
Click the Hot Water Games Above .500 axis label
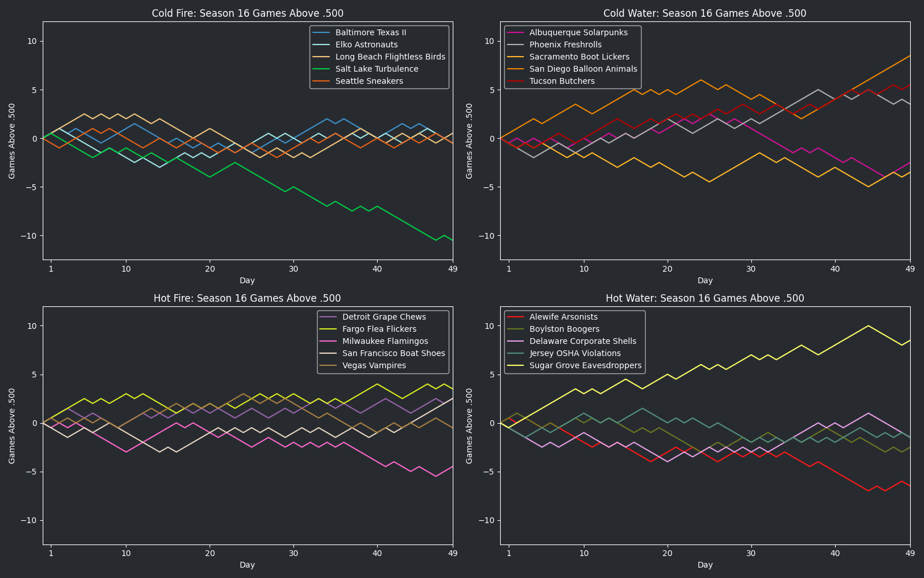click(470, 425)
